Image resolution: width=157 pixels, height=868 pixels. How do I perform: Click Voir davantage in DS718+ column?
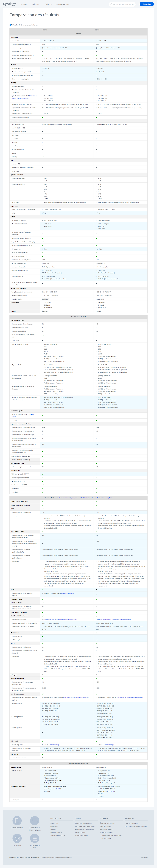tap(109, 745)
